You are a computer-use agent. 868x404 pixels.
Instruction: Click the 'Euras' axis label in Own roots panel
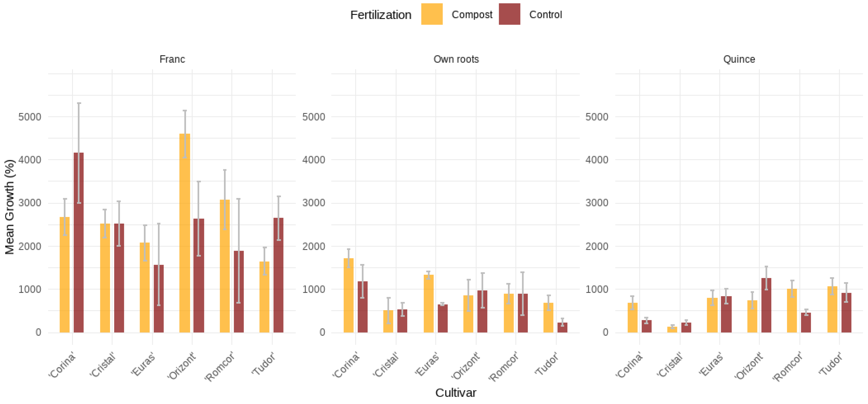click(x=427, y=364)
